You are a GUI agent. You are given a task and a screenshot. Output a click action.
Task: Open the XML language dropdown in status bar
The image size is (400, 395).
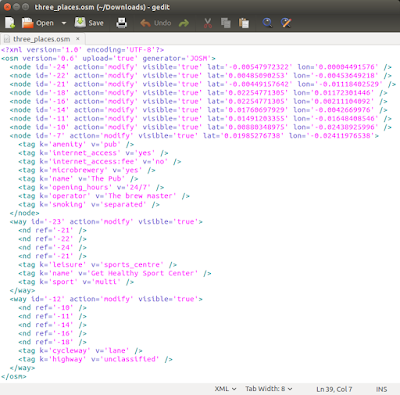225,389
